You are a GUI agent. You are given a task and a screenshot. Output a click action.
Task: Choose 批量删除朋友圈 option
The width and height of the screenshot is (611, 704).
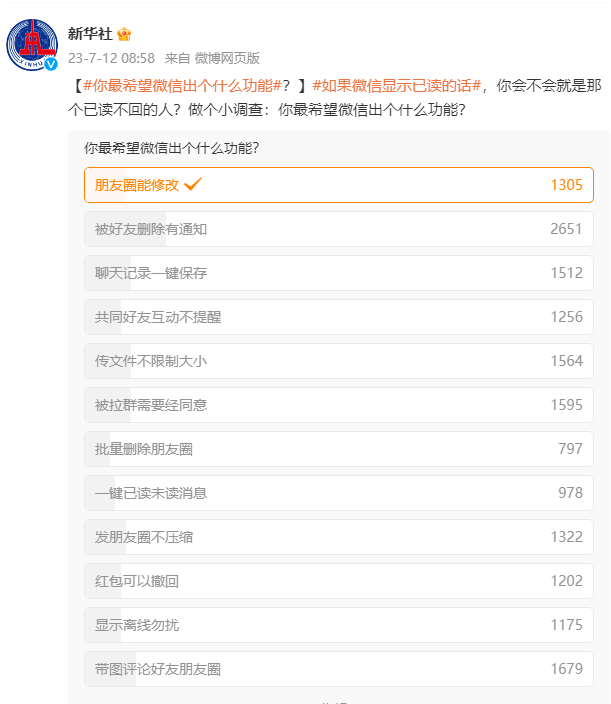pos(339,449)
